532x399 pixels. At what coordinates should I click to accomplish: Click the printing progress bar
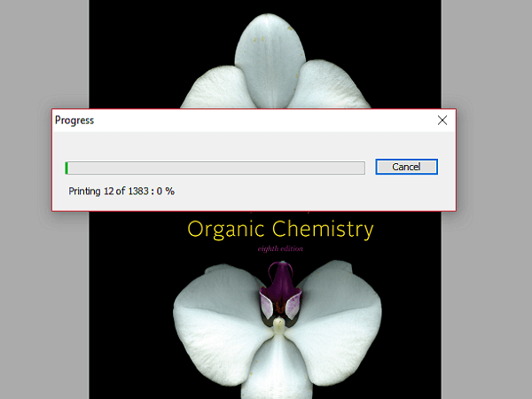coord(215,168)
